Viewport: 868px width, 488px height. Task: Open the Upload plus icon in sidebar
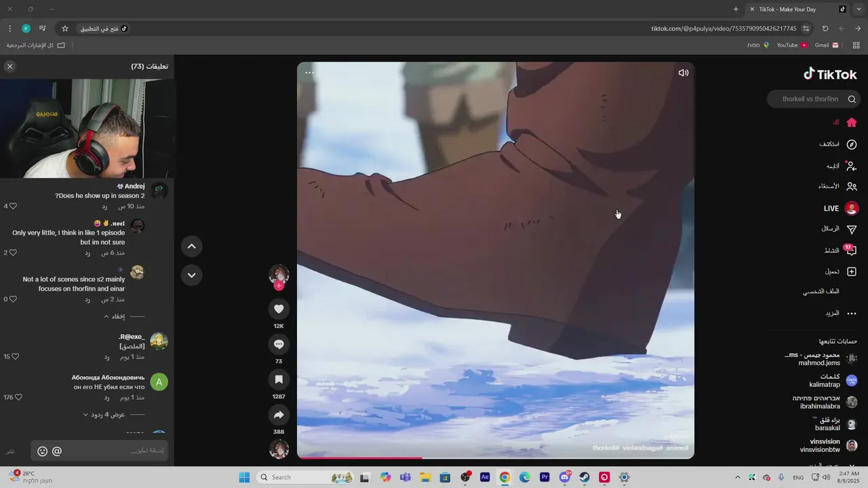[852, 271]
